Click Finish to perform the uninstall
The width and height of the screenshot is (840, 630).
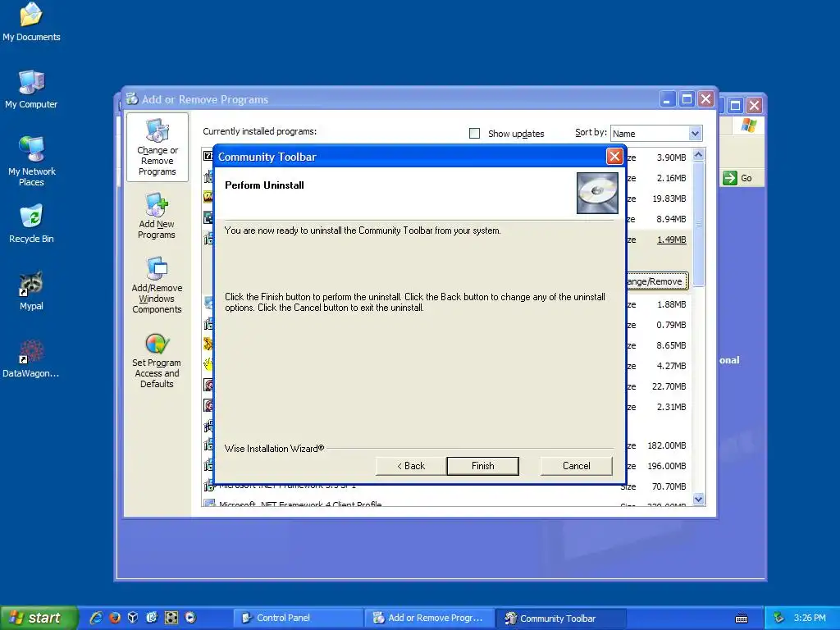[x=482, y=466]
